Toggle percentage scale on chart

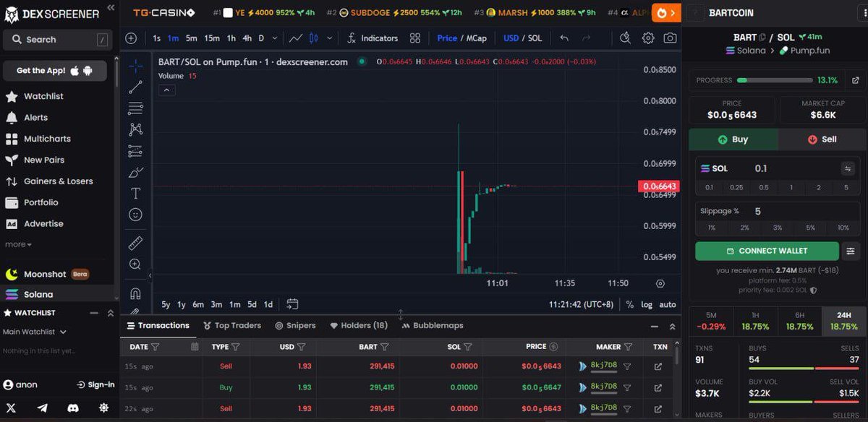[x=629, y=304]
